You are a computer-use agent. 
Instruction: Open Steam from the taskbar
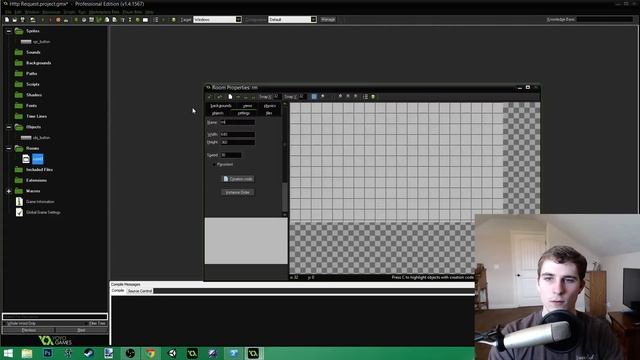pos(89,353)
